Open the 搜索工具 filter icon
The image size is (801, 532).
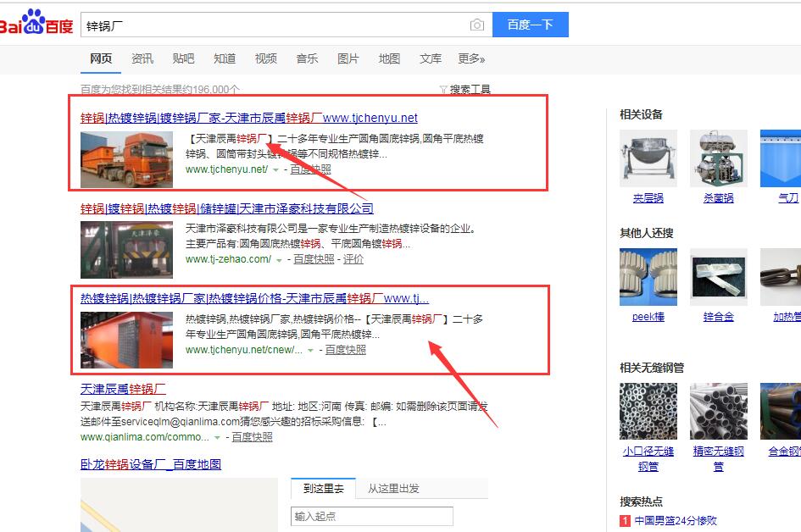[443, 89]
